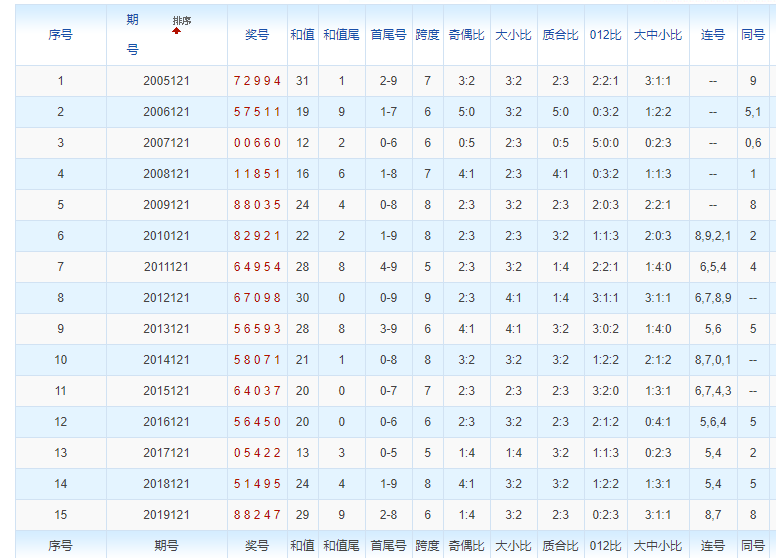Click the 012比 value 5:0:0
Viewport: 776px width, 558px height.
(606, 143)
